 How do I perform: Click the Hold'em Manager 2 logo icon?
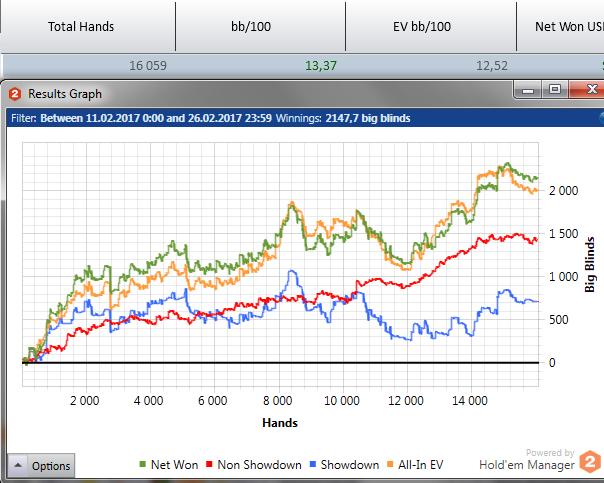590,461
